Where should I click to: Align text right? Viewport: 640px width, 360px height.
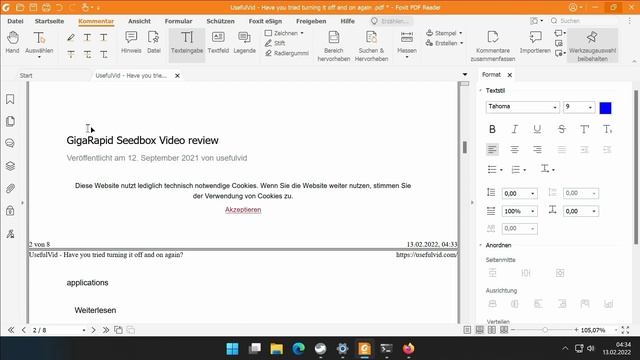pyautogui.click(x=537, y=149)
